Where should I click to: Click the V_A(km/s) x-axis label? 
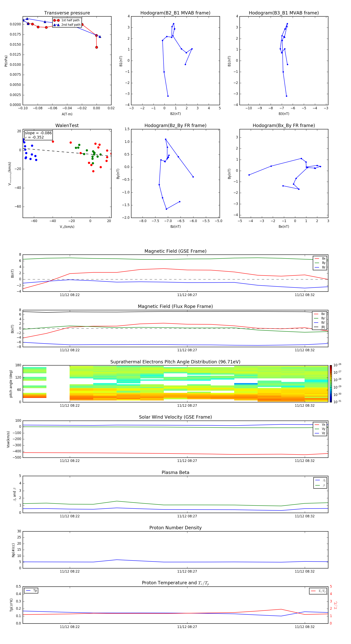[67, 227]
